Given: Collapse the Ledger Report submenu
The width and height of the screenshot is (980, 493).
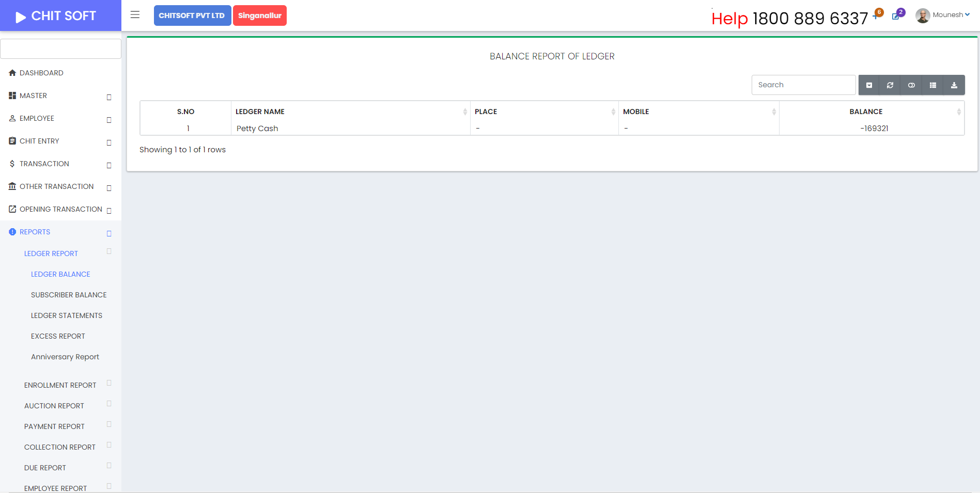Looking at the screenshot, I should (51, 253).
